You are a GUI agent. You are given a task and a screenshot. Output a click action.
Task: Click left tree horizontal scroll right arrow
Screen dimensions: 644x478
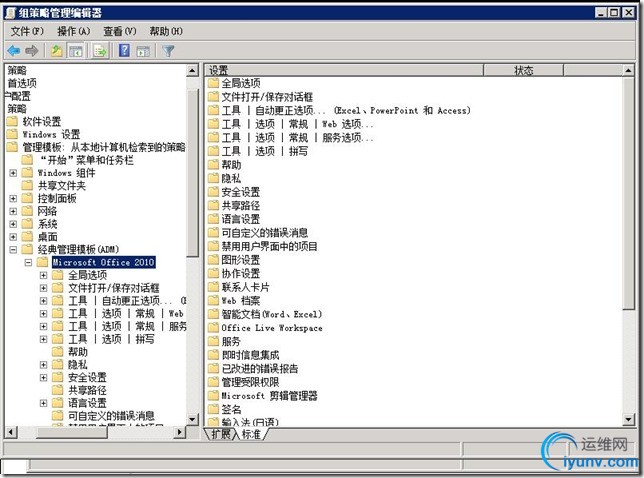point(179,432)
